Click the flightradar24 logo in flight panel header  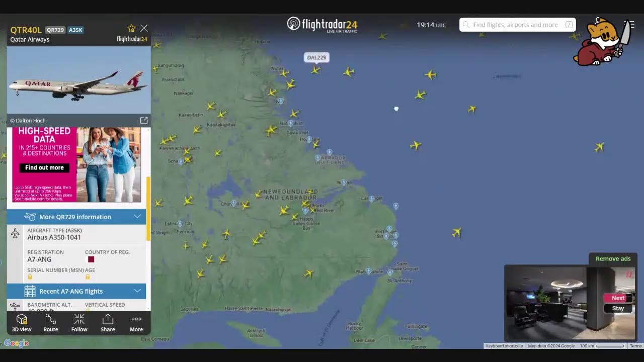[x=132, y=39]
